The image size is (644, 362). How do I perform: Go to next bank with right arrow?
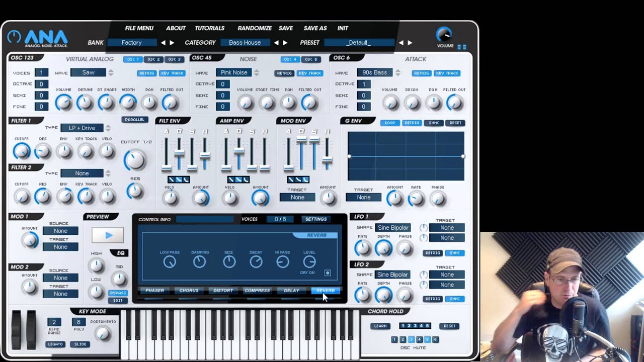172,43
